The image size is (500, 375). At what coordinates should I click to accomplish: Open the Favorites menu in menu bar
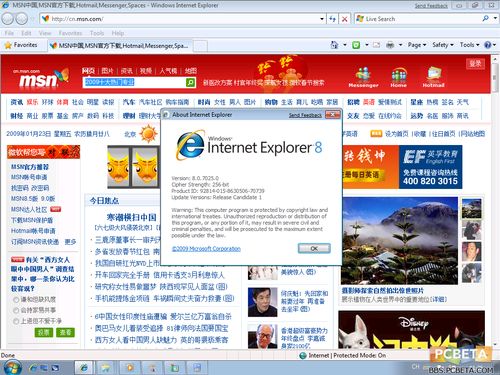70,33
